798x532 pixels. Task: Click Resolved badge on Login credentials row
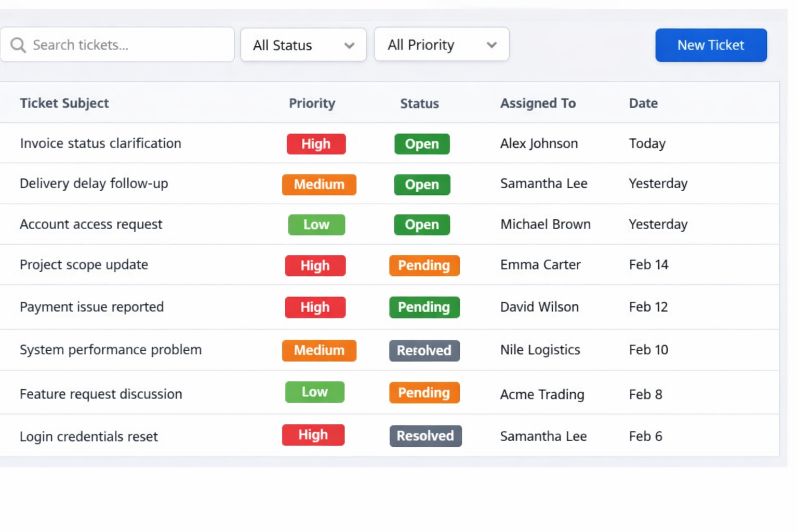[425, 436]
